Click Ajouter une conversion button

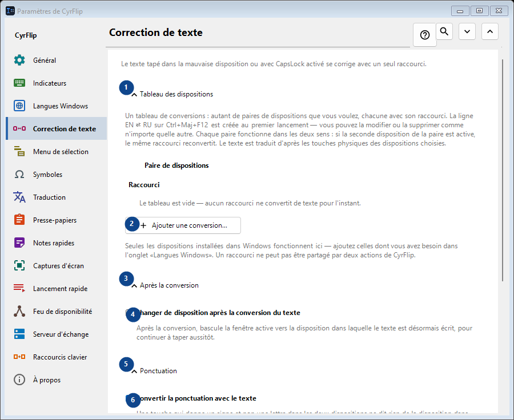183,225
